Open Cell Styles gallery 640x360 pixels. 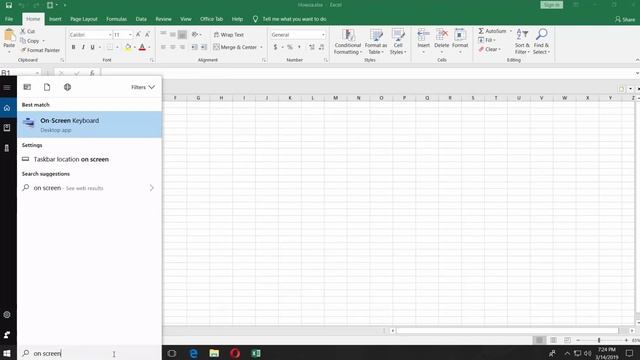(398, 42)
